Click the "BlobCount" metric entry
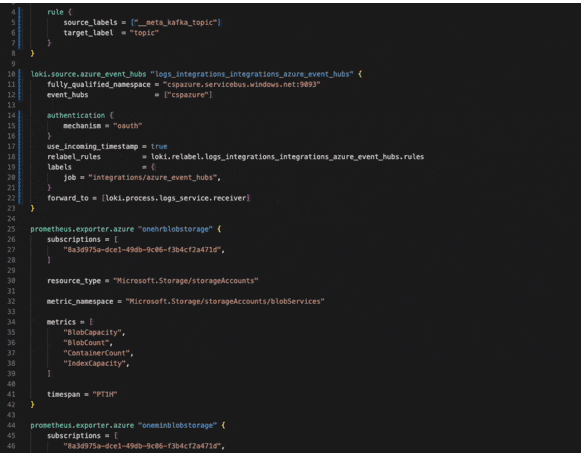Image resolution: width=581 pixels, height=453 pixels. click(x=86, y=343)
